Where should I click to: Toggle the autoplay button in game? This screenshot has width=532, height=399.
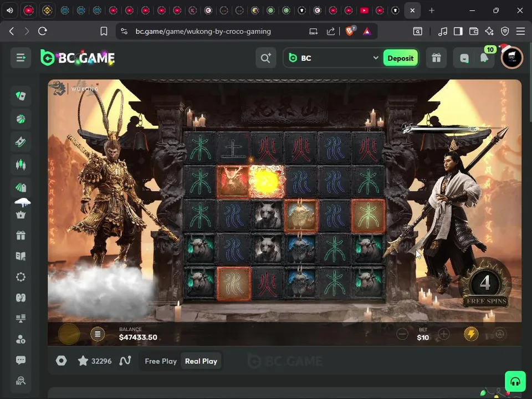pyautogui.click(x=500, y=334)
